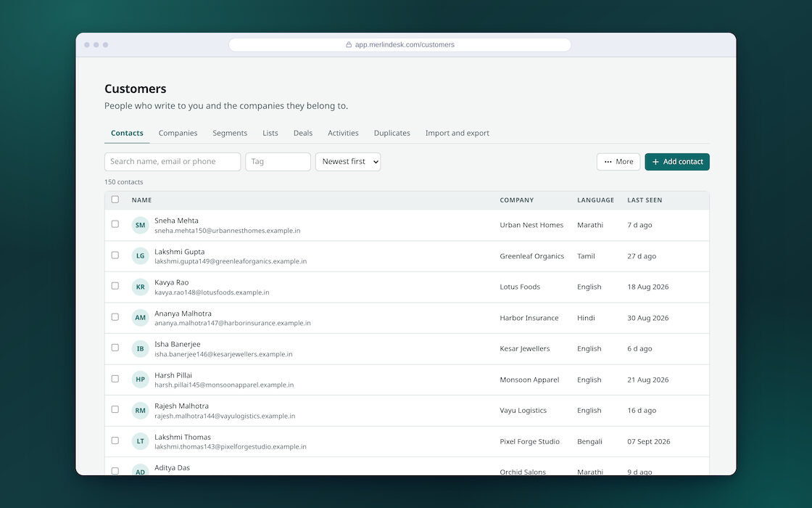
Task: Check the box for Rajesh Malhotra
Action: 115,409
